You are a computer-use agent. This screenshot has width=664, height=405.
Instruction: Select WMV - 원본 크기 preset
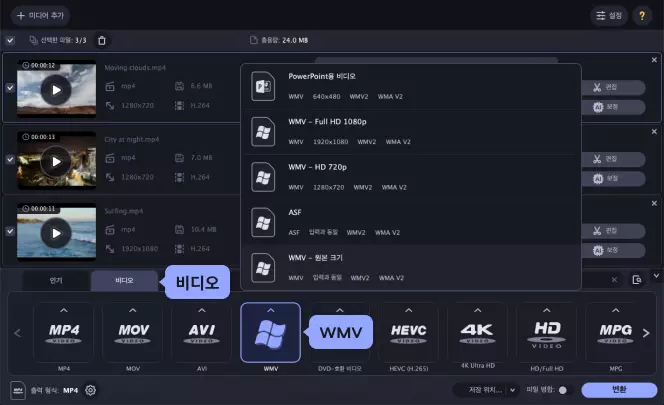click(411, 267)
